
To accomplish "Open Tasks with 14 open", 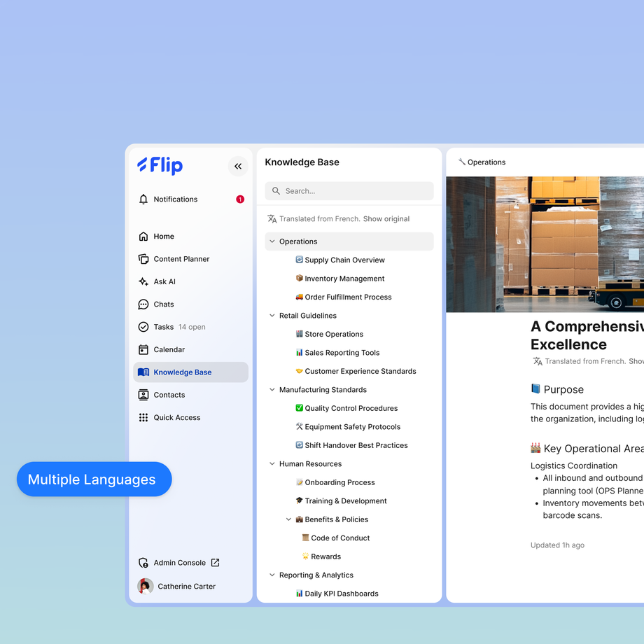I will 190,327.
